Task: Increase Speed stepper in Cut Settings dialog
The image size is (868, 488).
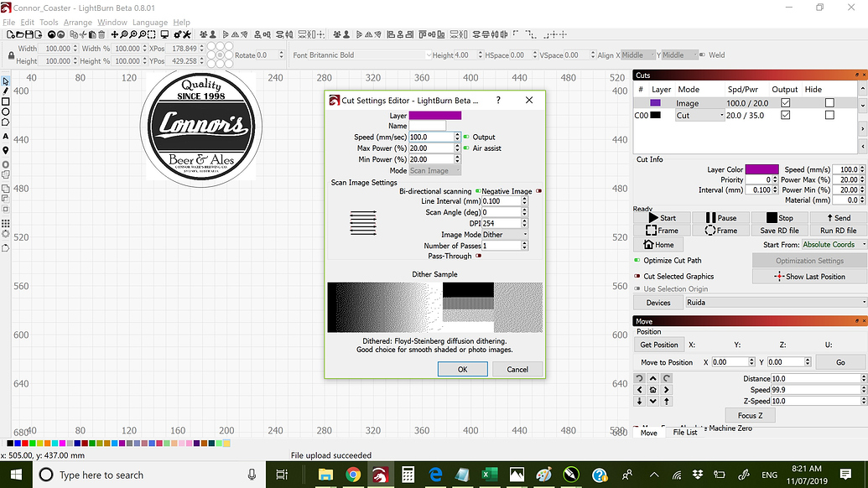Action: tap(457, 134)
